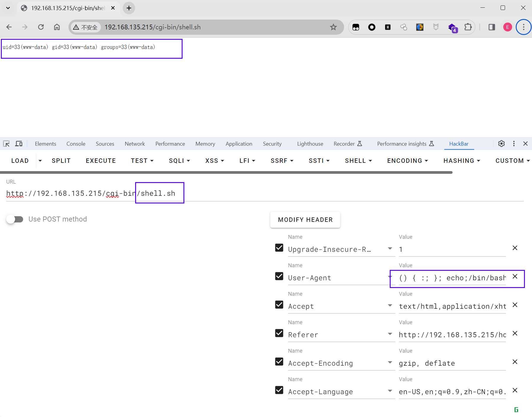Uncheck the Accept-Language header checkbox

pyautogui.click(x=279, y=390)
